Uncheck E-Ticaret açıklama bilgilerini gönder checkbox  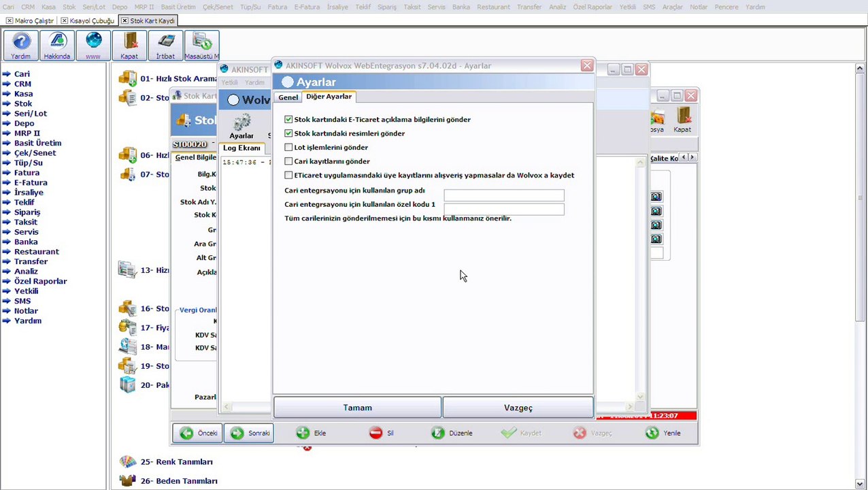(288, 119)
